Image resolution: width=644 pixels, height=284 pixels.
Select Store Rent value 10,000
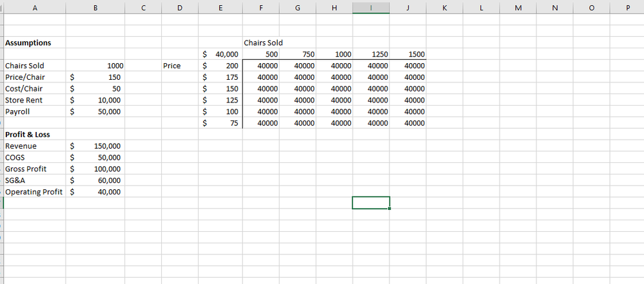point(95,100)
